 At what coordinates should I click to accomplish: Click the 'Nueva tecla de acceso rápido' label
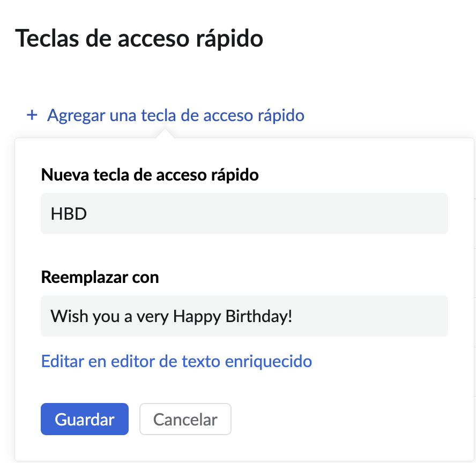[150, 174]
